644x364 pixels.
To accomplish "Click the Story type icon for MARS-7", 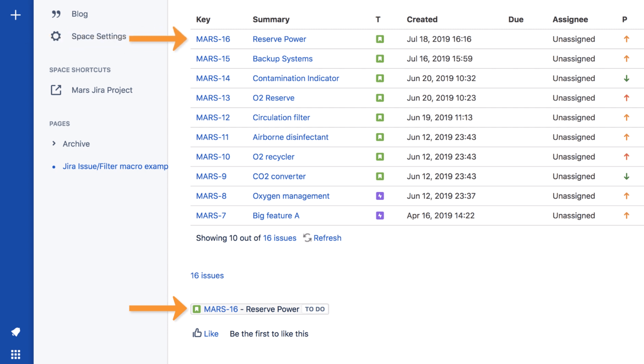I will 380,215.
